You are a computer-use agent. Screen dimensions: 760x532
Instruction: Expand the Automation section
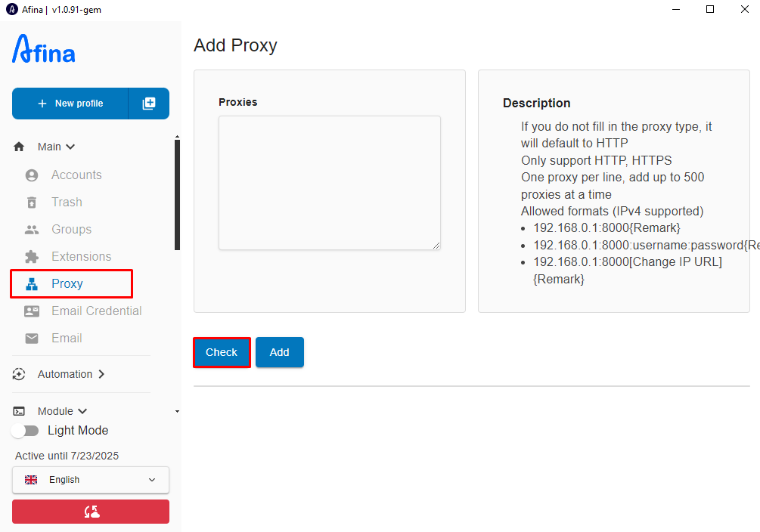pos(71,374)
